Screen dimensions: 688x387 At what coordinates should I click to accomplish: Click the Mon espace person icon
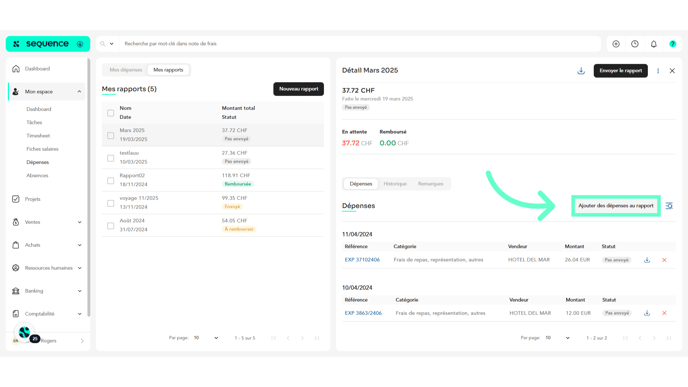[x=16, y=91]
